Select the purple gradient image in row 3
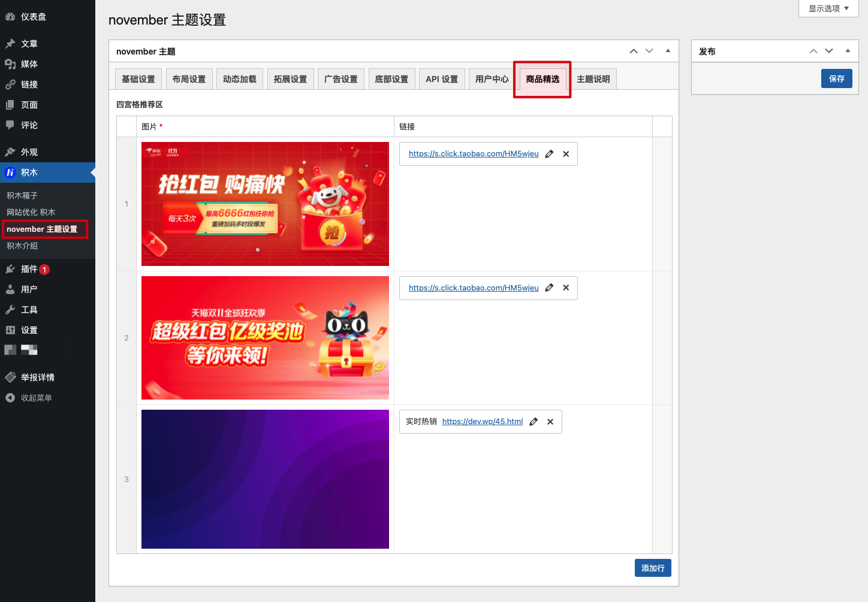The height and width of the screenshot is (602, 868). (265, 479)
